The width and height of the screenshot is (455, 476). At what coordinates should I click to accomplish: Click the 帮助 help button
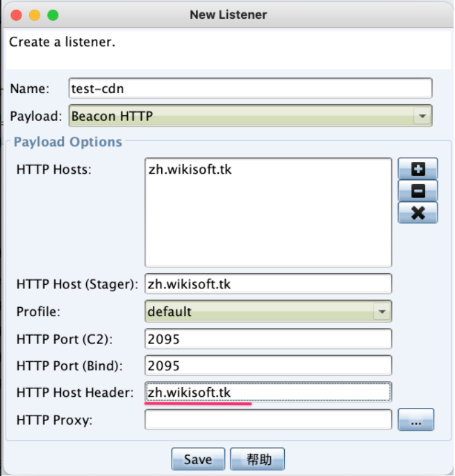coord(257,459)
